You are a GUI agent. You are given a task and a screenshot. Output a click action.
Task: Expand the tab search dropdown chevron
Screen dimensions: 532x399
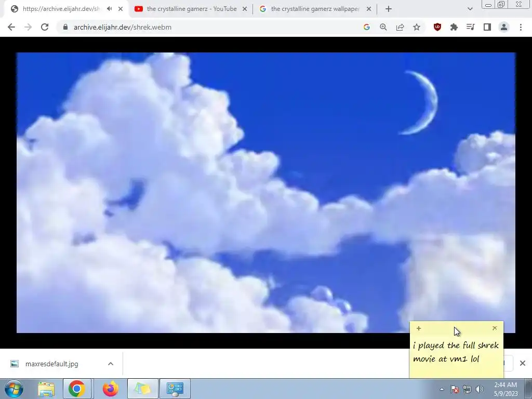coord(470,9)
